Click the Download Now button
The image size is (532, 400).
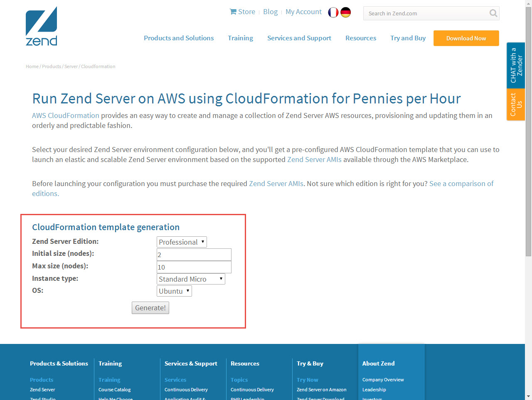pyautogui.click(x=466, y=38)
